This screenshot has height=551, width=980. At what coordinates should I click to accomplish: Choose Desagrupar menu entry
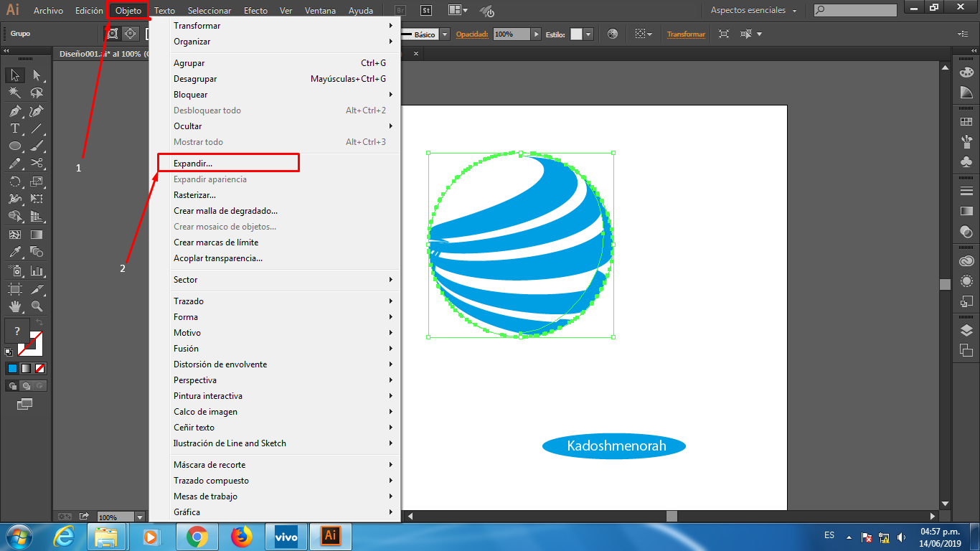pos(275,79)
